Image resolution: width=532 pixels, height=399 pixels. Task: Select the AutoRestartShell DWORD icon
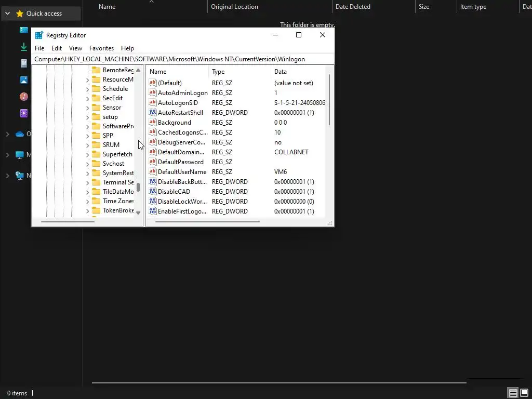(153, 112)
